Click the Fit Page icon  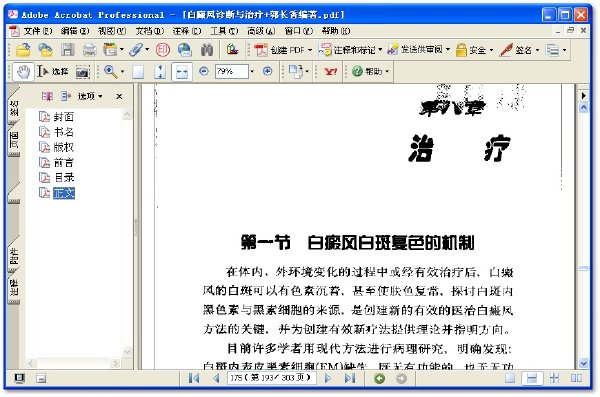click(160, 72)
